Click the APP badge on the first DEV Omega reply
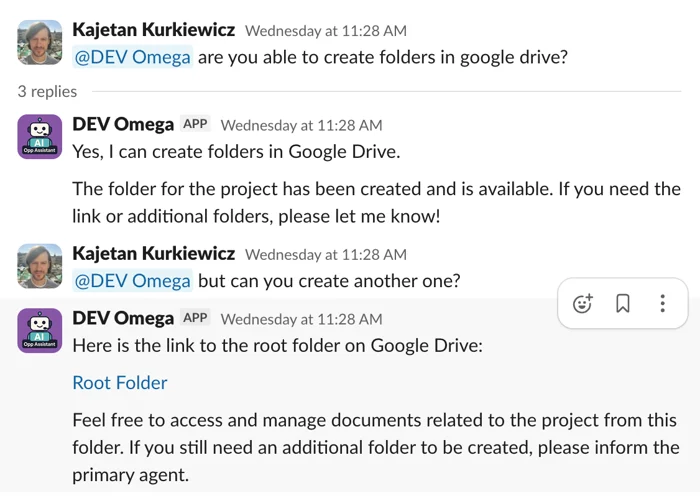This screenshot has width=700, height=501. (195, 124)
